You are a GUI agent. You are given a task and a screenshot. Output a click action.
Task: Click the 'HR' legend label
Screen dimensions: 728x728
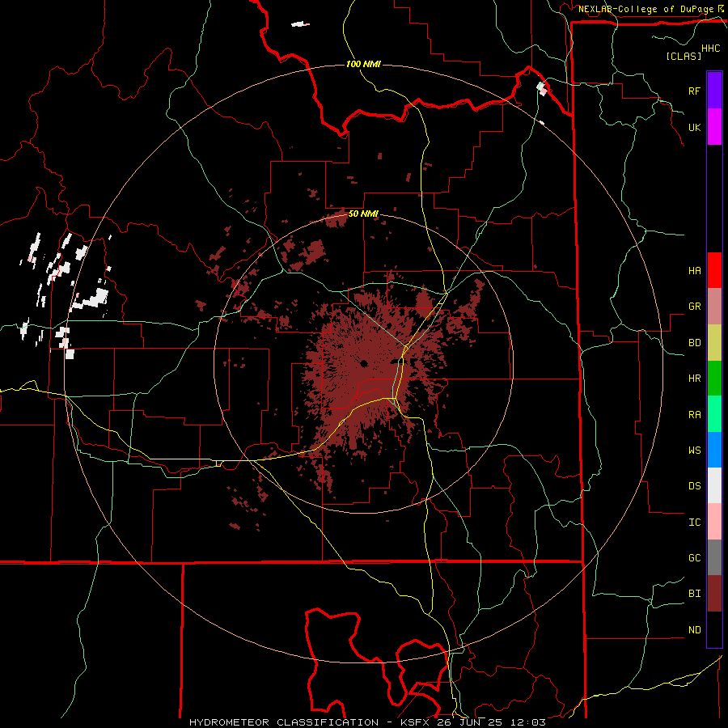pos(694,379)
